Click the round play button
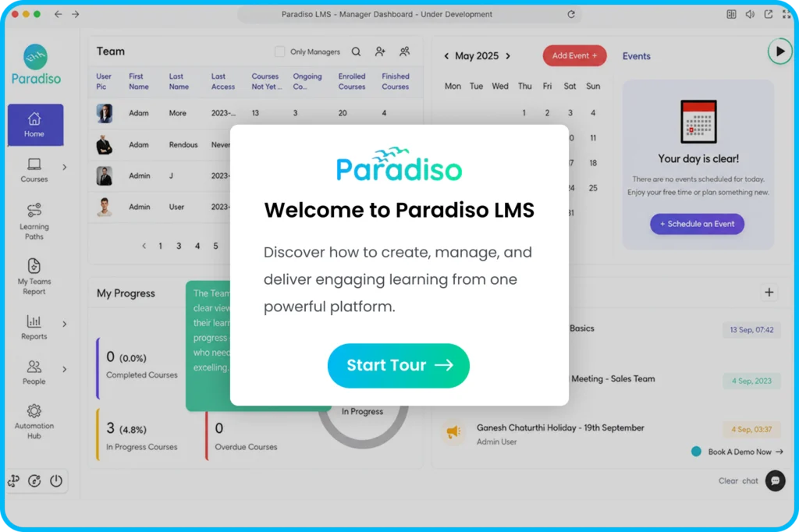 pos(779,51)
